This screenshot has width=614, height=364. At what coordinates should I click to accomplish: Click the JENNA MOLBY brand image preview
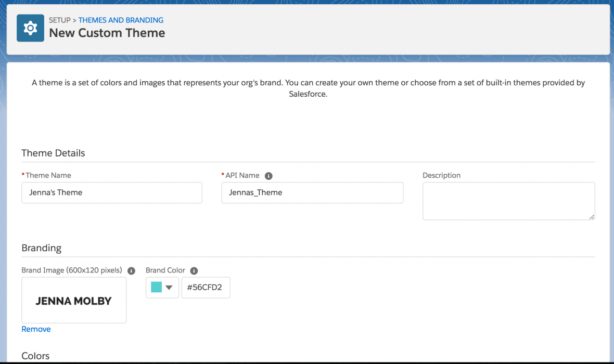tap(73, 300)
